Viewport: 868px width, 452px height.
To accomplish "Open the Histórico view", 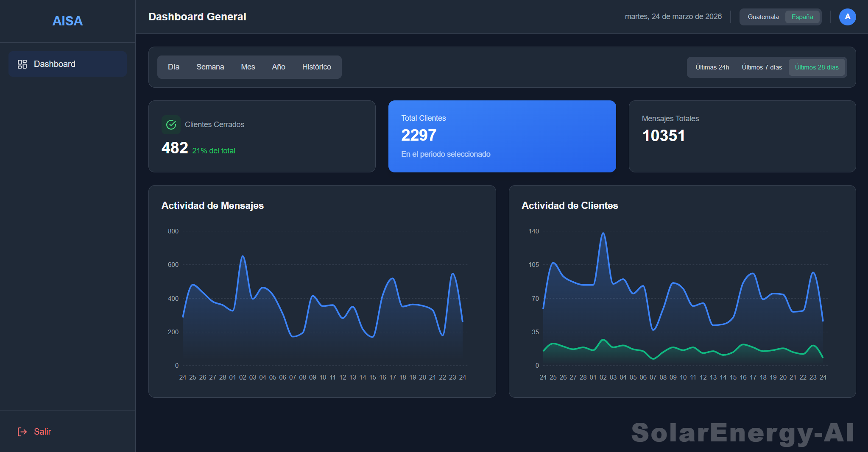I will [x=316, y=67].
